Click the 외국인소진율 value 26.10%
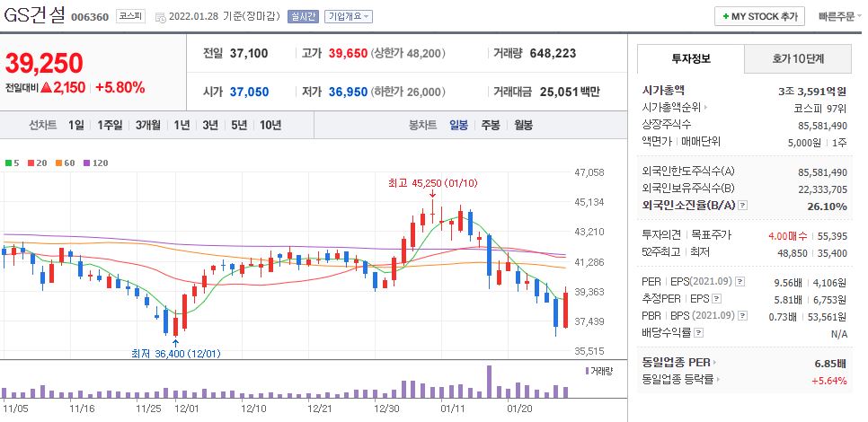This screenshot has width=868, height=422. pos(827,207)
